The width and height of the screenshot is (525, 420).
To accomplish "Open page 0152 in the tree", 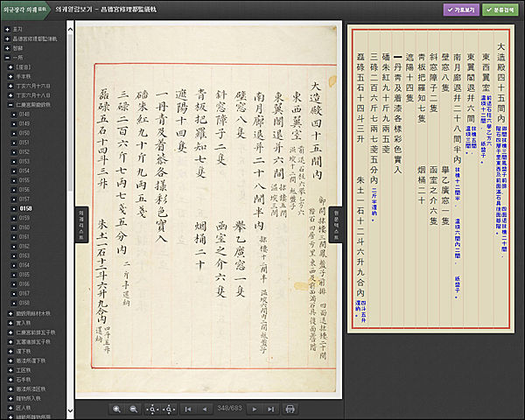I will click(x=24, y=151).
